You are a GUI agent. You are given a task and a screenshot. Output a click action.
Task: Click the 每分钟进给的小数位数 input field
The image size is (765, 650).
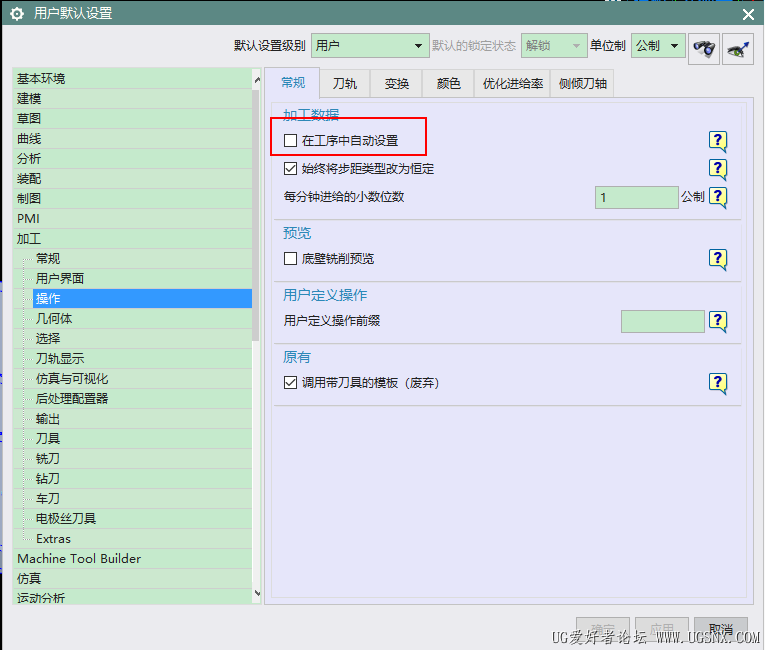637,198
